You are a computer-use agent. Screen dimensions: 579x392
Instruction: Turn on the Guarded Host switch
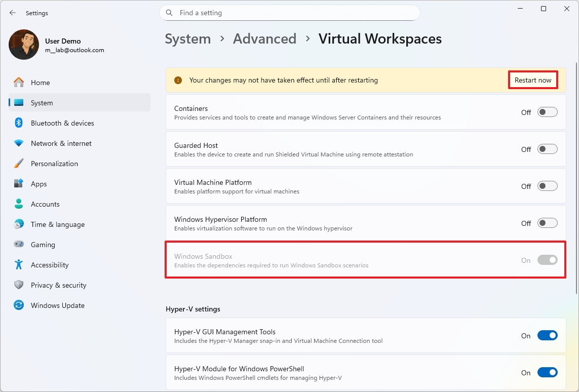coord(547,149)
